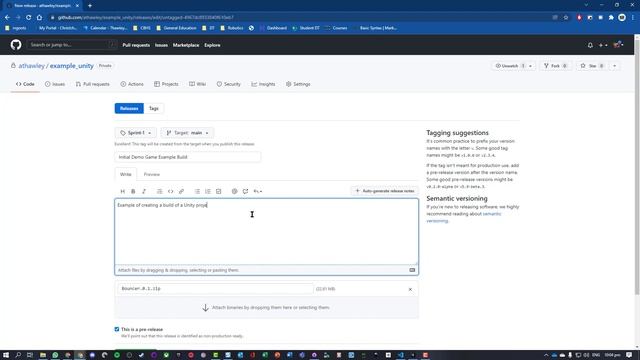Image resolution: width=640 pixels, height=360 pixels.
Task: Remove the attached Bouncer zip file
Action: tap(410, 289)
